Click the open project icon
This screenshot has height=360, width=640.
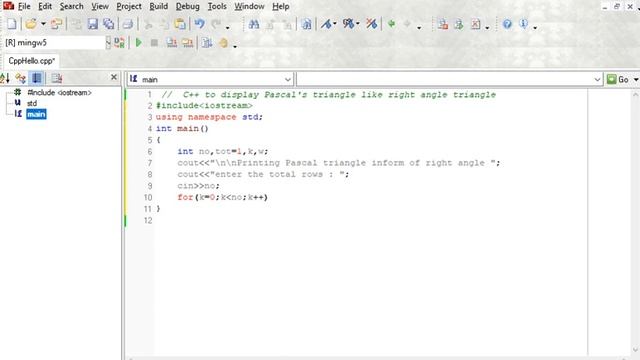[56, 24]
